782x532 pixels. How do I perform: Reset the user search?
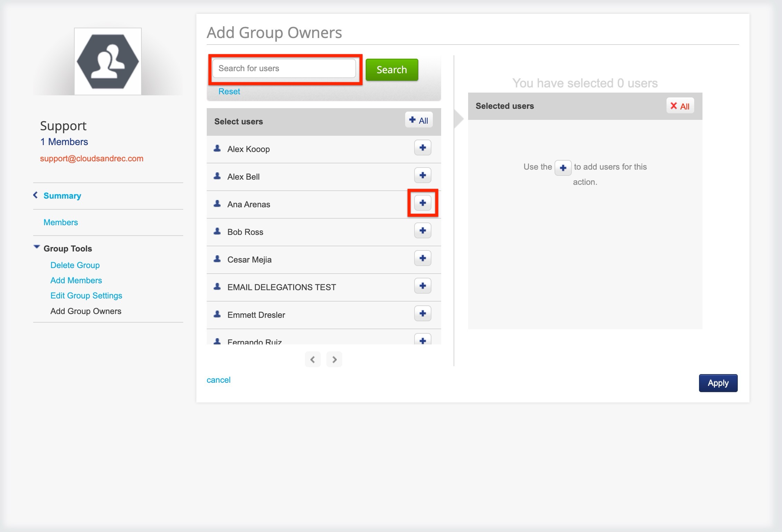point(229,92)
